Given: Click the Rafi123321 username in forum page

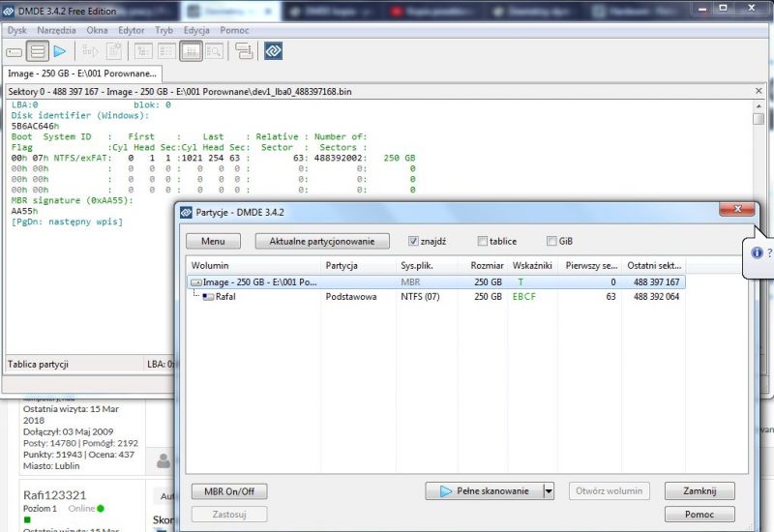Looking at the screenshot, I should (x=55, y=495).
